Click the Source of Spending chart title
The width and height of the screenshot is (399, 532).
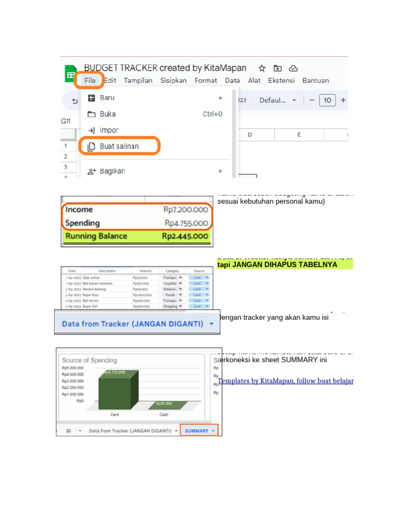click(x=89, y=361)
